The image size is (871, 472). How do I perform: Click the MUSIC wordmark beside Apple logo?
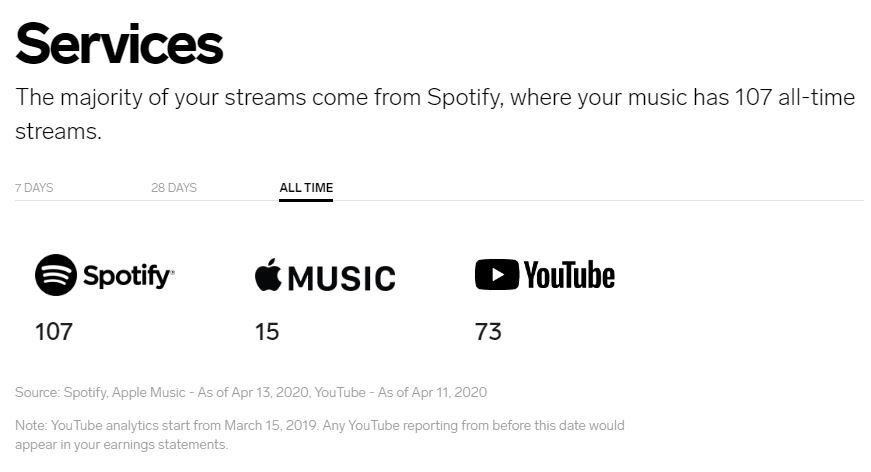(x=341, y=278)
